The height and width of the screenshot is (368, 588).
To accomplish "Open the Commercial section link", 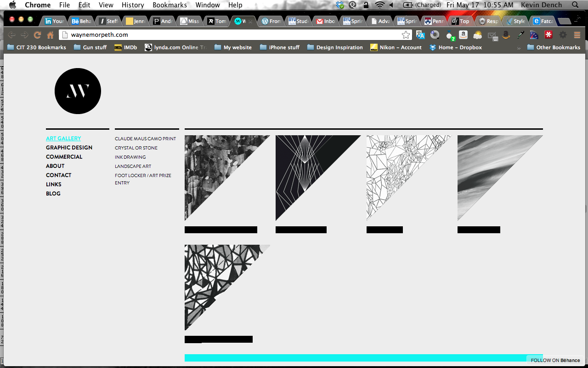I will (x=64, y=157).
